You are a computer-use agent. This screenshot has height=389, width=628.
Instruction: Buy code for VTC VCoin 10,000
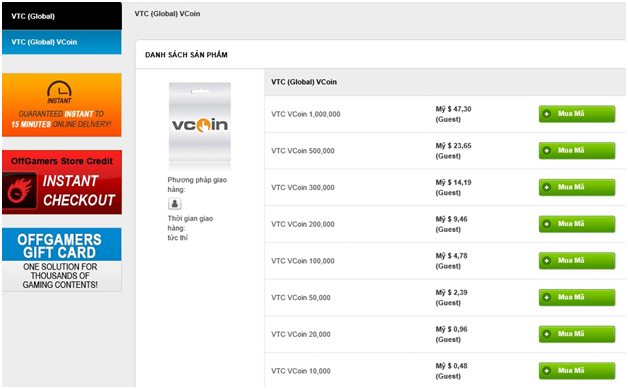pos(577,371)
